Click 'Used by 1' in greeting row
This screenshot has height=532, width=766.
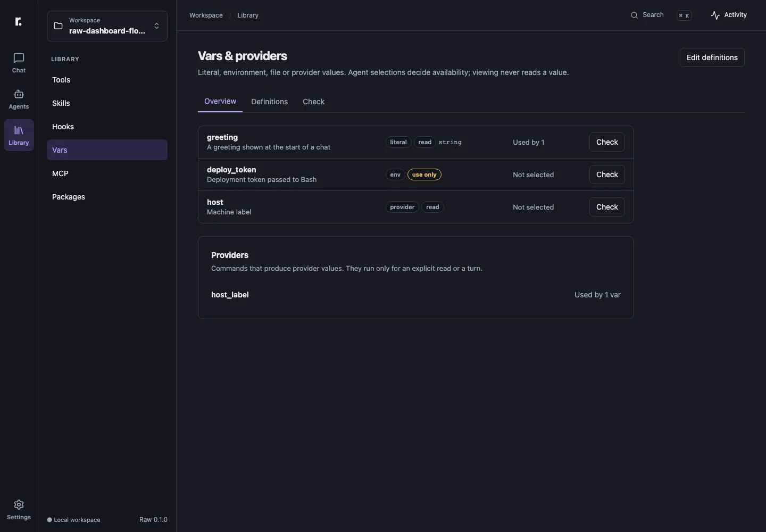tap(528, 142)
